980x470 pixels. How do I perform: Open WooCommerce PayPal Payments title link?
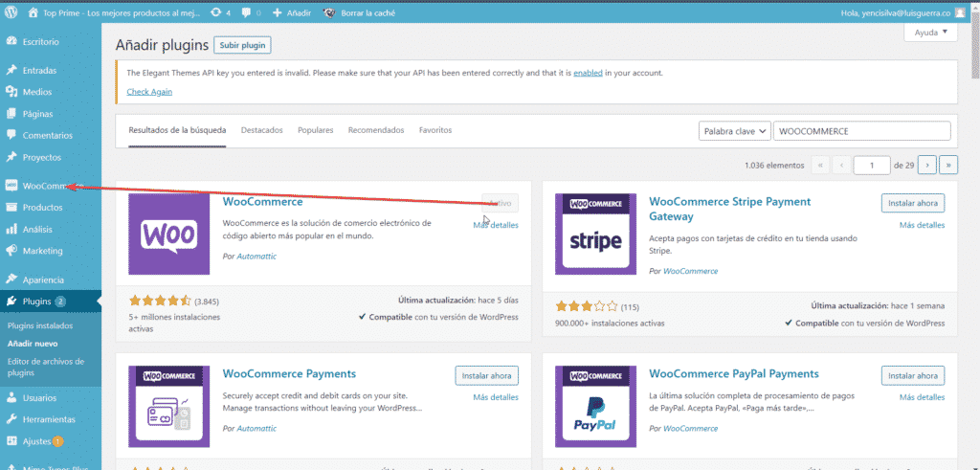[734, 373]
